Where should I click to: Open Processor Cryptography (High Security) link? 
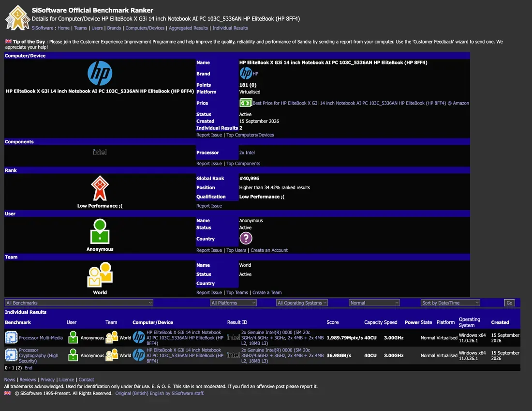coord(38,355)
